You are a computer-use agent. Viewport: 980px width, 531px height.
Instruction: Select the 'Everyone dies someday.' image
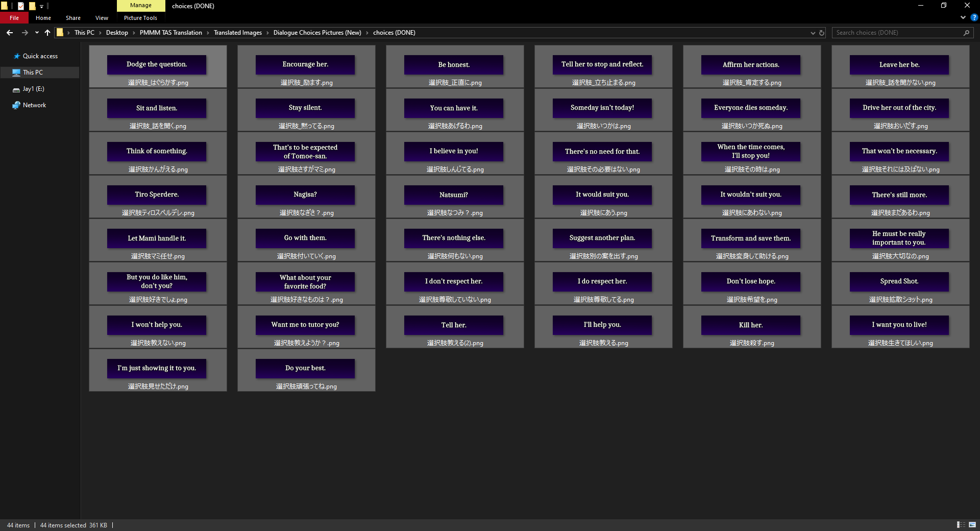[x=752, y=110]
